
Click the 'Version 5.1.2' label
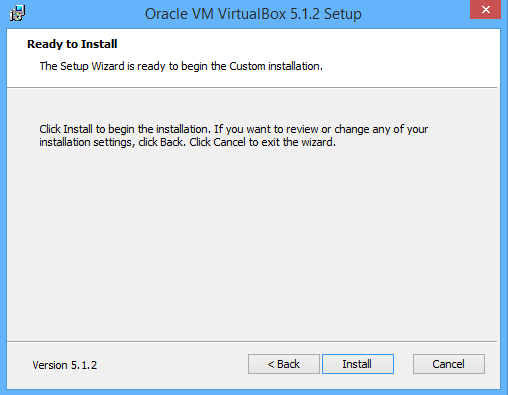click(x=65, y=365)
